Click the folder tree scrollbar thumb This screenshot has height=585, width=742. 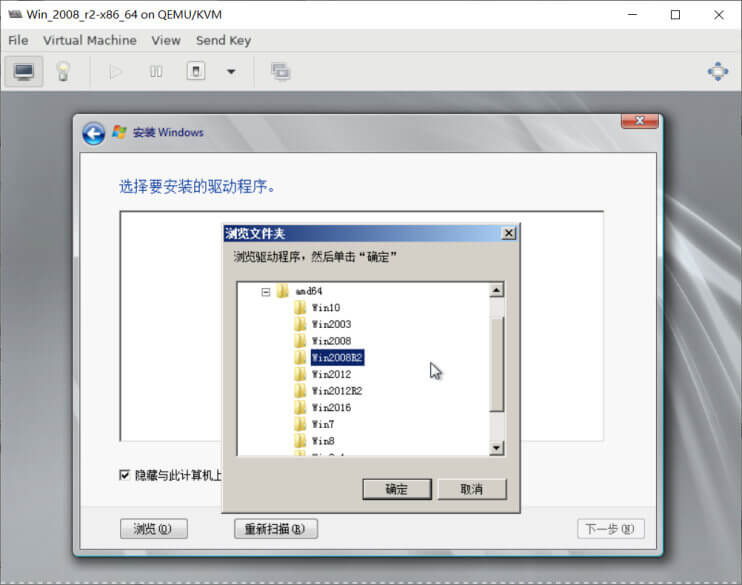coord(496,364)
